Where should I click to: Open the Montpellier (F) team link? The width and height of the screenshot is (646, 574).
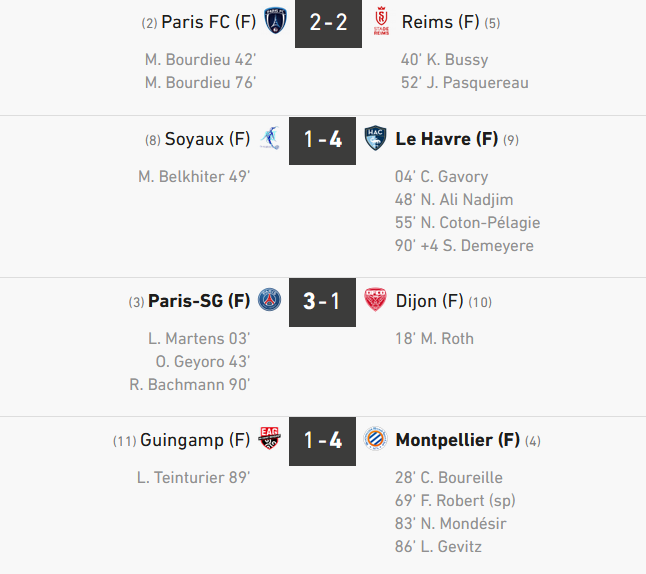point(457,441)
